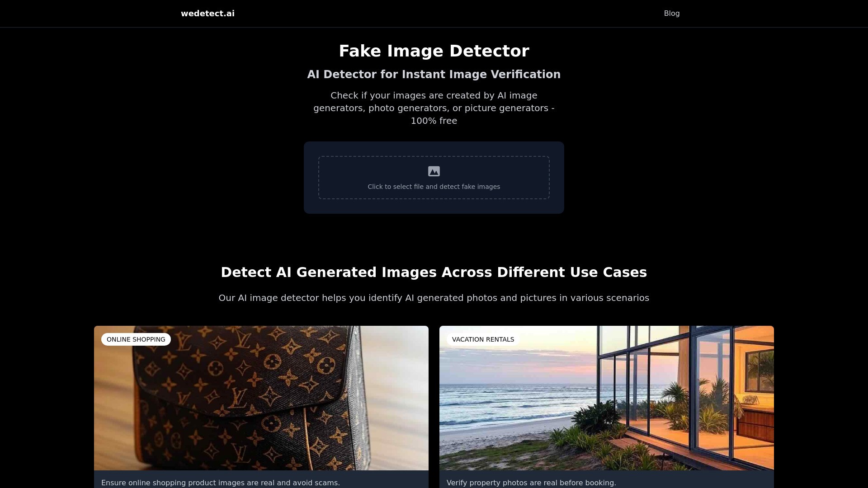Open the ONLINE SHOPPING use case badge
Viewport: 868px width, 488px height.
tap(136, 339)
